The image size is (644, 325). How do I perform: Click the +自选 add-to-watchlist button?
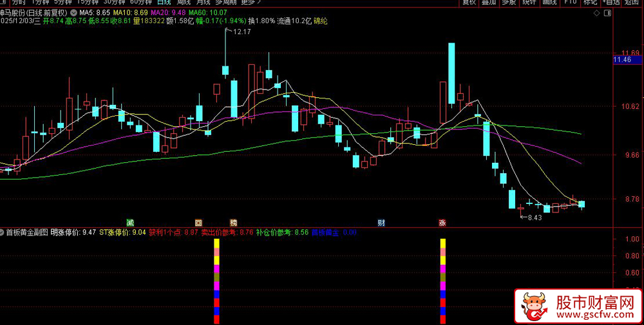[611, 3]
